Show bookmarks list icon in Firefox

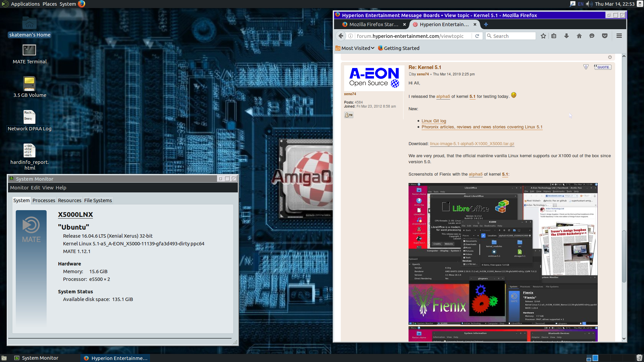coord(554,36)
